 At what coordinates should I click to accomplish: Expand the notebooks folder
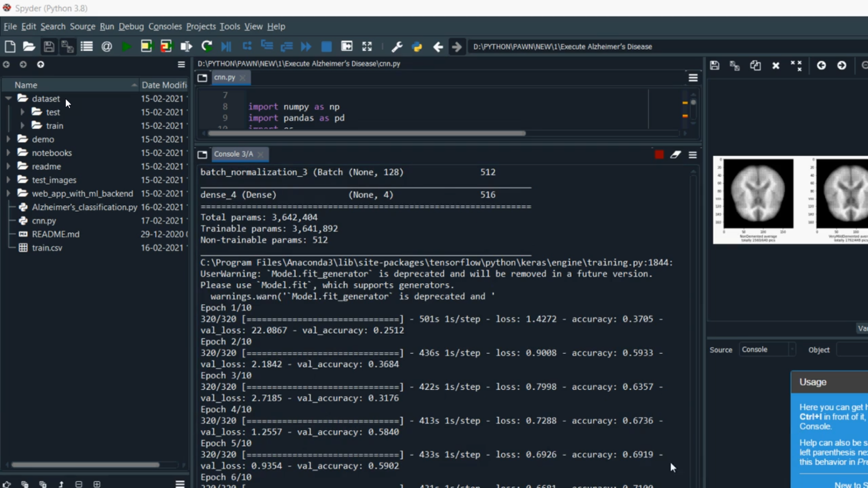pos(9,153)
